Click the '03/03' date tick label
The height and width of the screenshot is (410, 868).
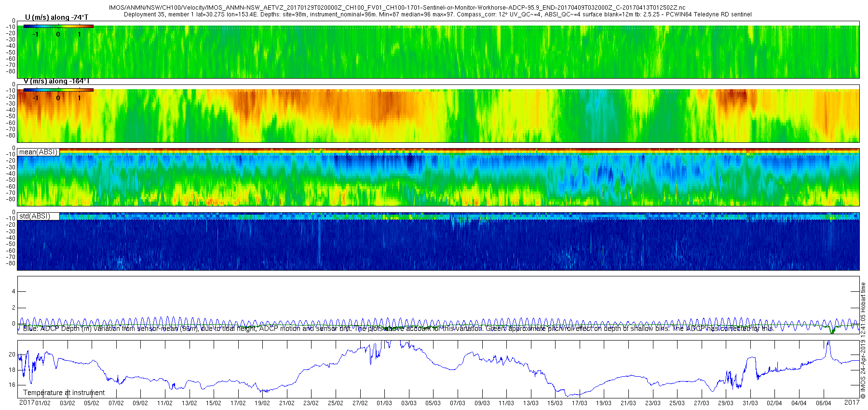point(409,403)
